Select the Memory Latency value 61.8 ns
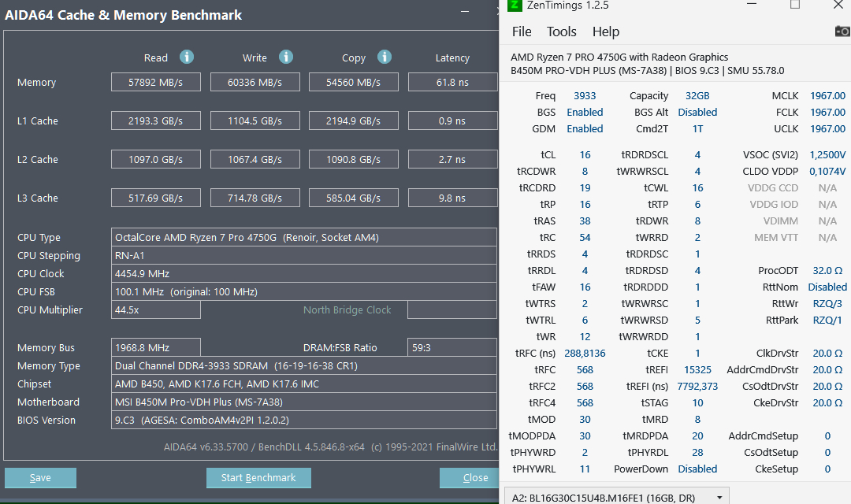Screen dimensions: 851x504 [452, 82]
